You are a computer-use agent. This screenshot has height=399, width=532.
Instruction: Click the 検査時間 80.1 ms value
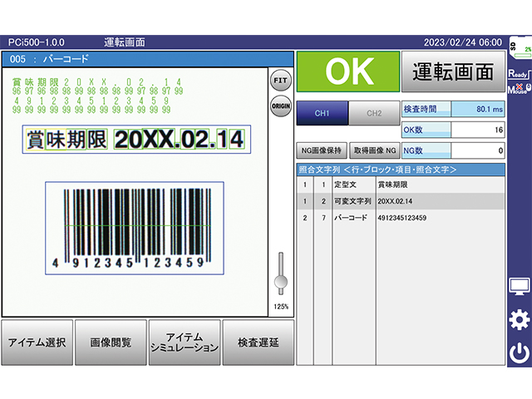(x=478, y=109)
